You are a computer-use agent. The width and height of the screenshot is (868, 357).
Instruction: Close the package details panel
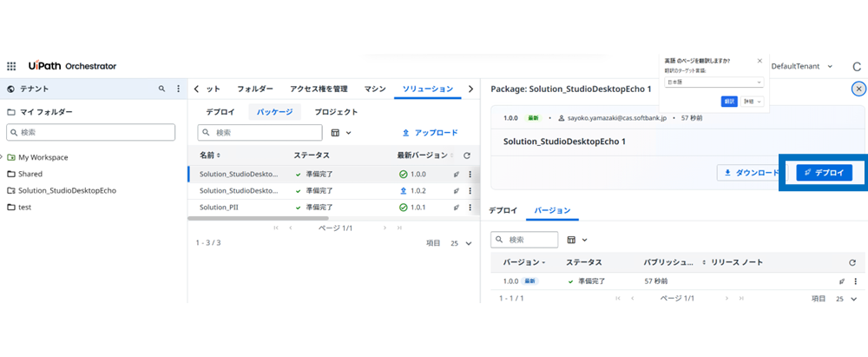click(x=858, y=89)
